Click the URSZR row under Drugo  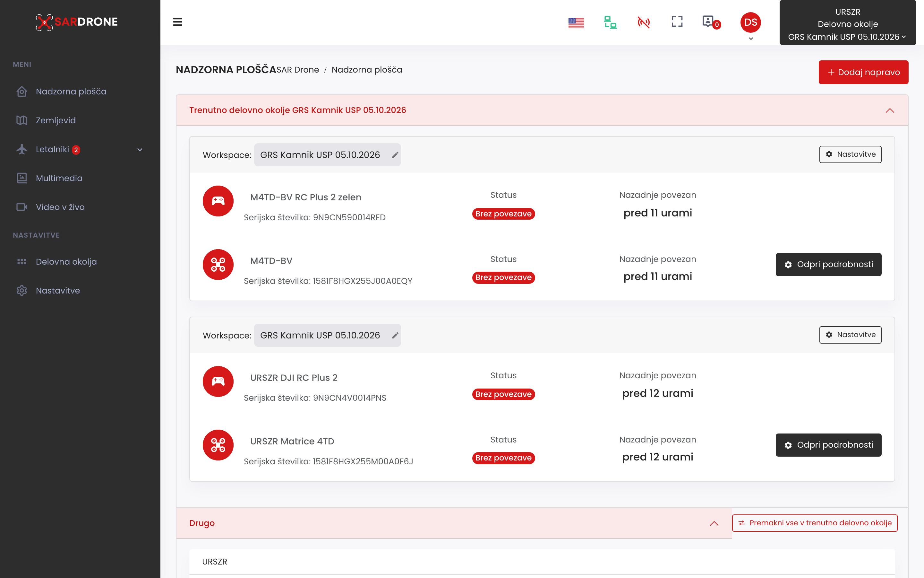(542, 562)
